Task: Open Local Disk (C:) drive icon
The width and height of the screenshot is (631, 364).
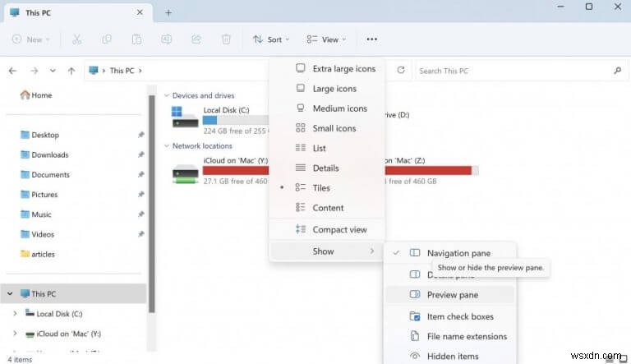Action: click(185, 117)
